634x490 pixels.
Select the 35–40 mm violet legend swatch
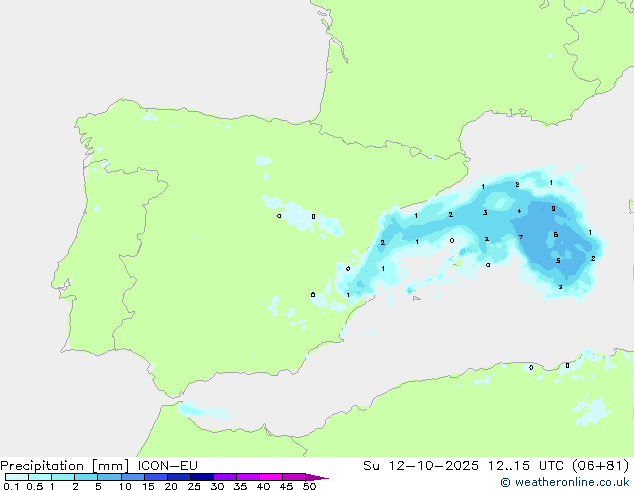click(247, 477)
